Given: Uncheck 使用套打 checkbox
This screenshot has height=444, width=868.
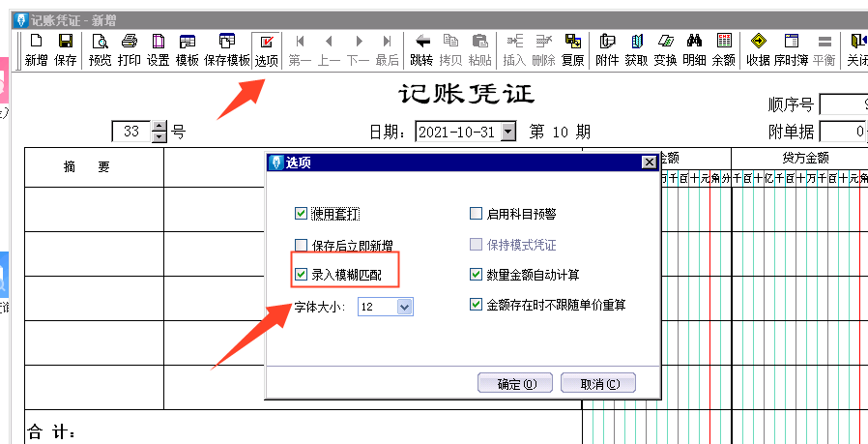Looking at the screenshot, I should (x=301, y=213).
